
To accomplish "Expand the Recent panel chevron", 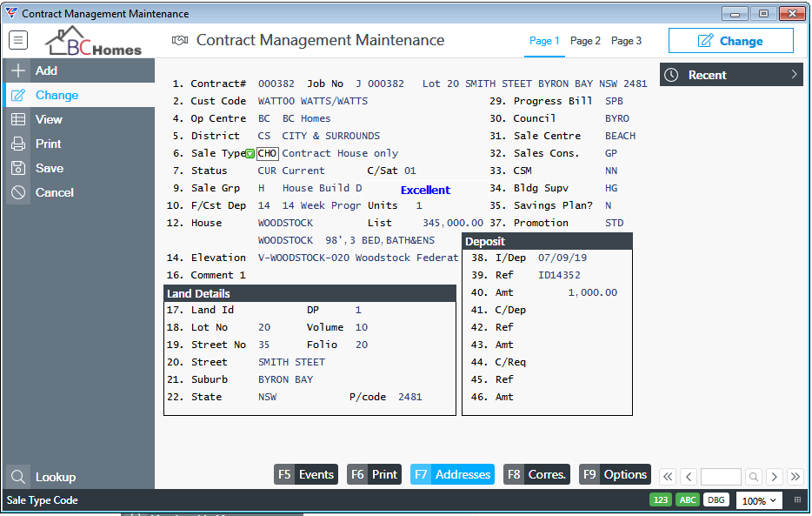I will click(794, 75).
